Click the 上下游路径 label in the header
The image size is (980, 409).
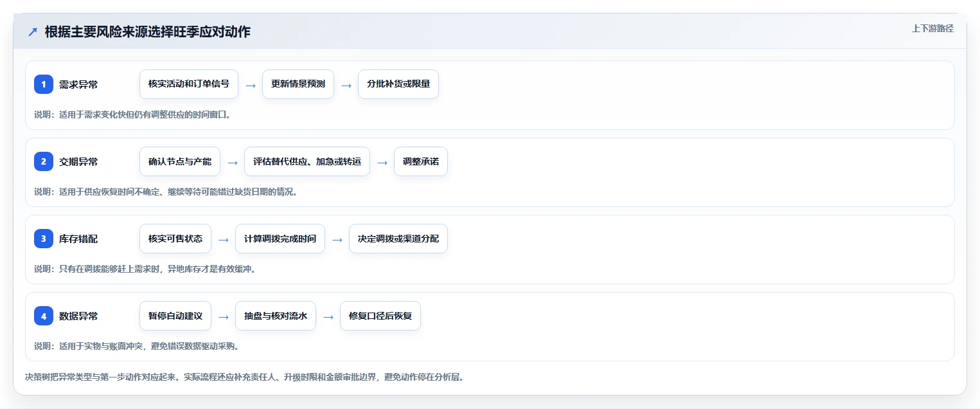[932, 28]
